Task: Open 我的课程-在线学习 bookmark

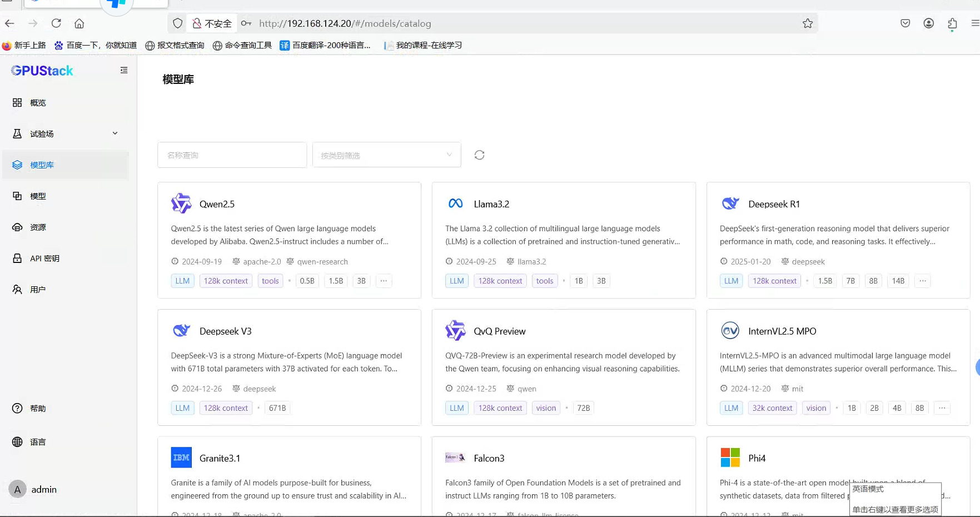Action: point(422,45)
